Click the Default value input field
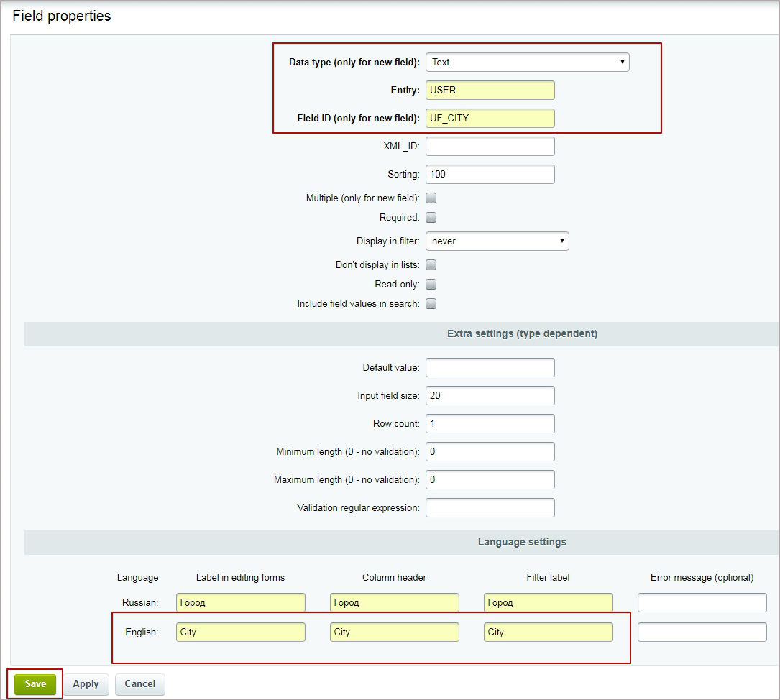The width and height of the screenshot is (780, 700). pyautogui.click(x=490, y=367)
